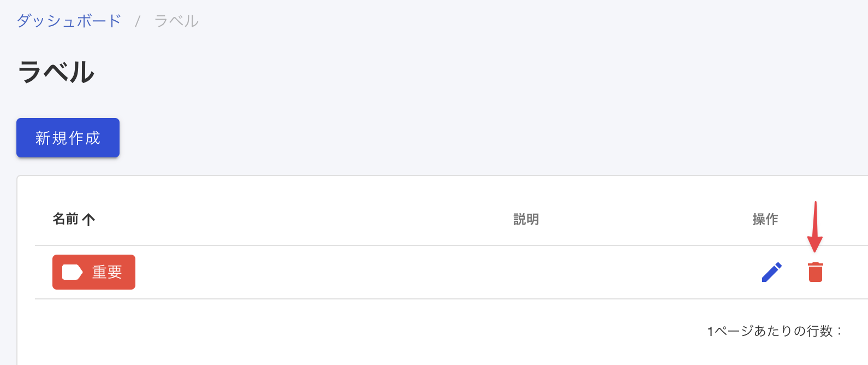
Task: Click the slash separator in the breadcrumb
Action: tap(138, 21)
